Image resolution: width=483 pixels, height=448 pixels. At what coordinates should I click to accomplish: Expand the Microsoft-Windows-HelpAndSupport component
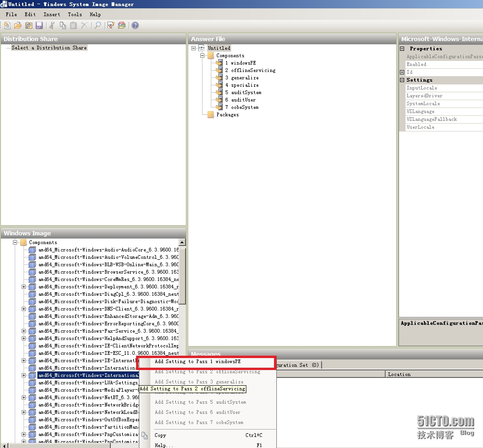(24, 339)
